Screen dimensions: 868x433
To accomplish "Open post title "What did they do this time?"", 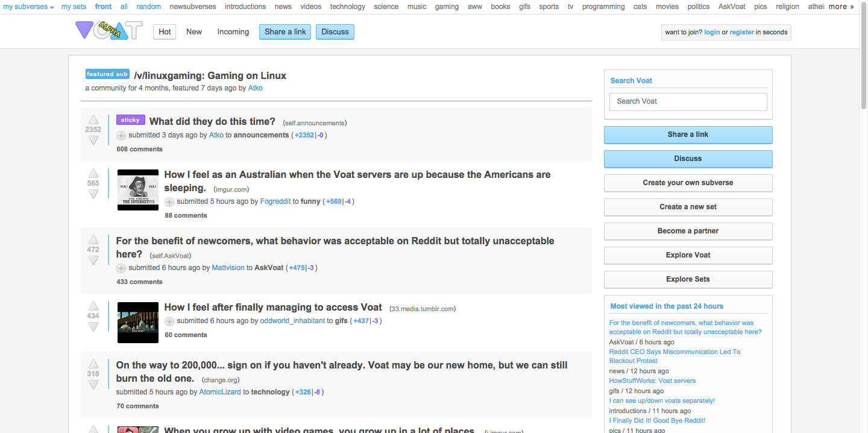I will [x=212, y=121].
